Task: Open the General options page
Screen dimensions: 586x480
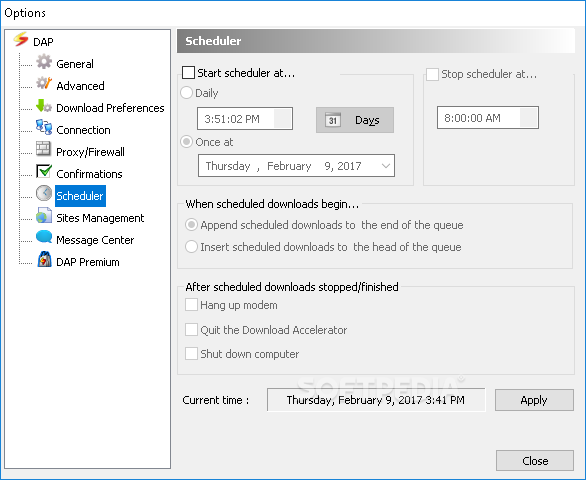Action: tap(75, 64)
